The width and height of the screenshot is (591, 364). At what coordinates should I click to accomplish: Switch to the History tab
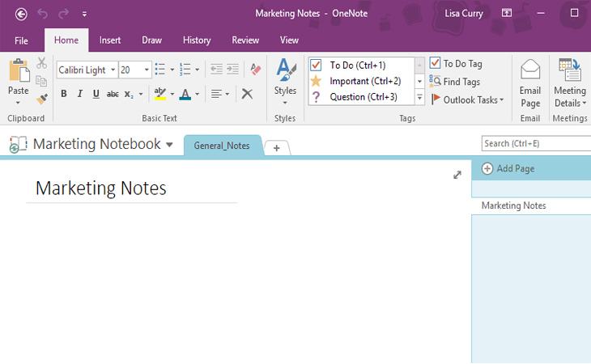click(197, 40)
